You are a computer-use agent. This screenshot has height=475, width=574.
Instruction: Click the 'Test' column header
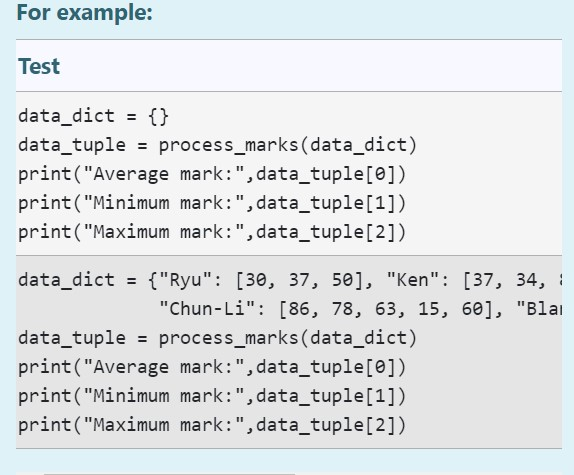[x=39, y=66]
